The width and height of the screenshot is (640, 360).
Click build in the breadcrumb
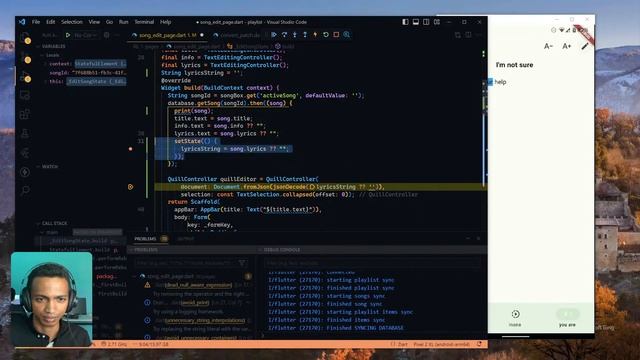288,47
